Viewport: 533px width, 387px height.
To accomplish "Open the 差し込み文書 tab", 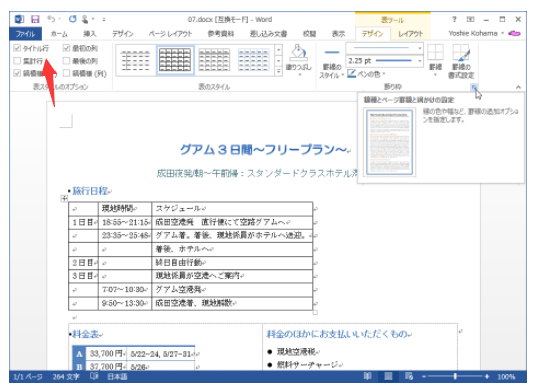I will (269, 34).
